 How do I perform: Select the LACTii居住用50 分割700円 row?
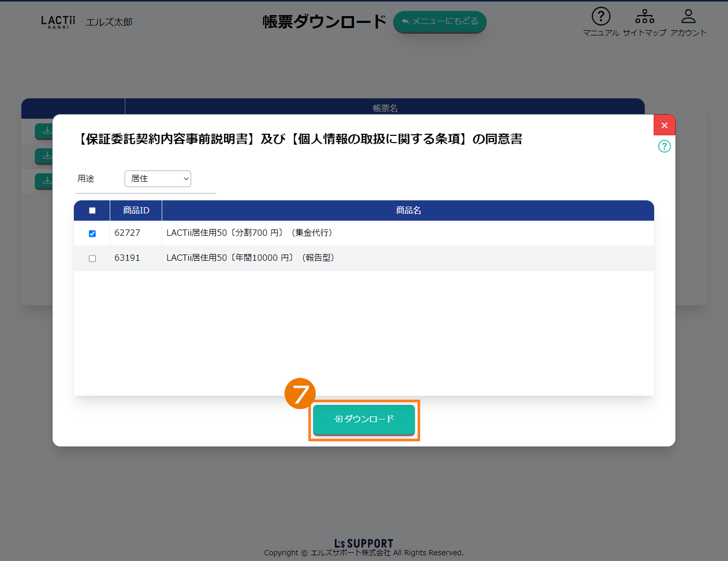pyautogui.click(x=250, y=233)
